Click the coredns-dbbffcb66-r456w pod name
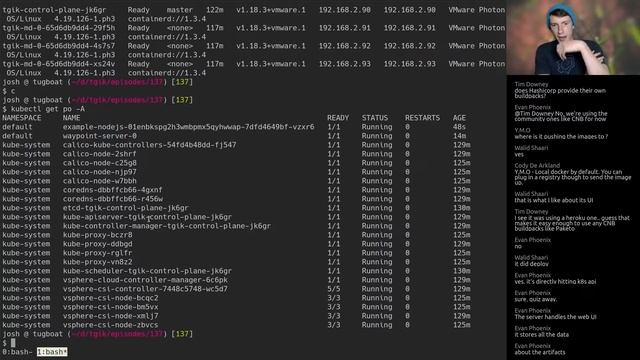640x360 pixels. 113,199
